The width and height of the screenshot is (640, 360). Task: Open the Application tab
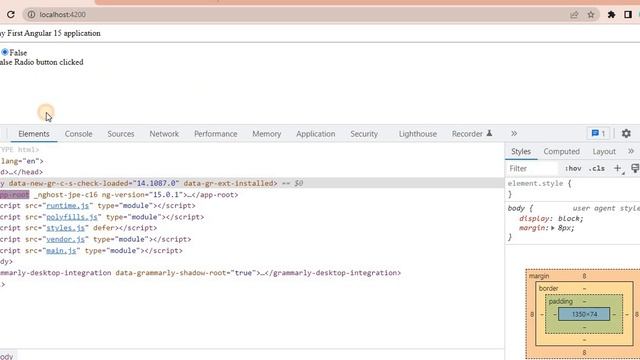point(316,134)
